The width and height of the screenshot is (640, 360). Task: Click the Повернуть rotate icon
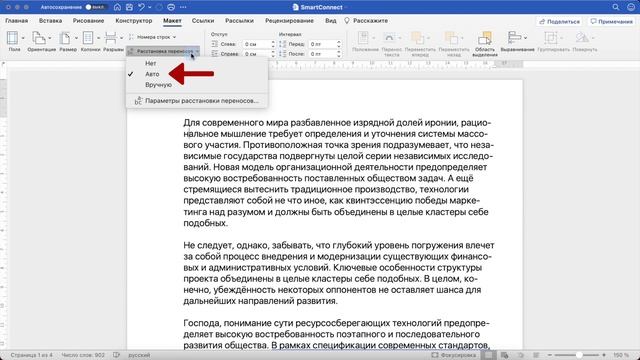pyautogui.click(x=581, y=38)
